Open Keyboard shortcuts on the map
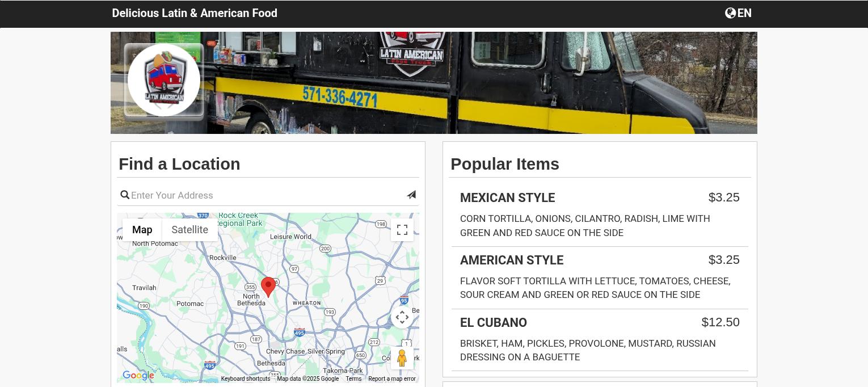Viewport: 868px width, 387px height. pos(246,379)
